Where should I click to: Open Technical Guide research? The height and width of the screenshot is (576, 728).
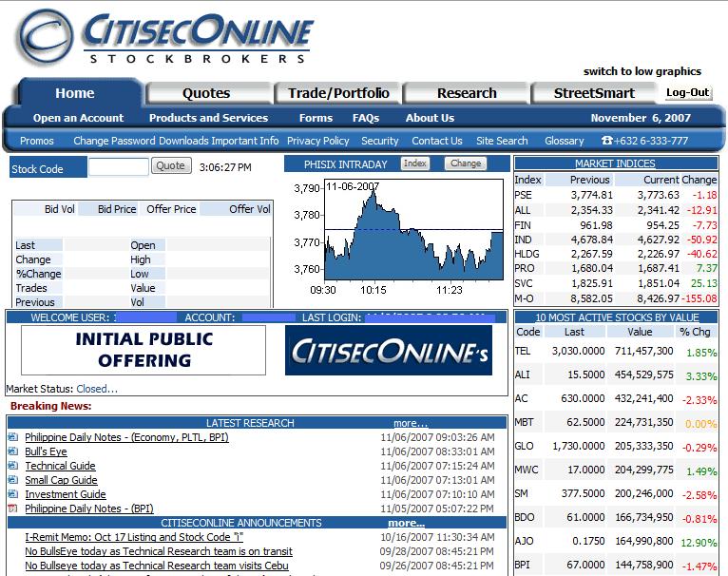pos(61,466)
